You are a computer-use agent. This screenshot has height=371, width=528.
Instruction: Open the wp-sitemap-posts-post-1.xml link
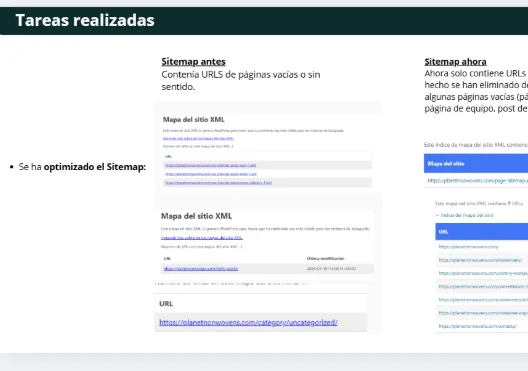210,165
